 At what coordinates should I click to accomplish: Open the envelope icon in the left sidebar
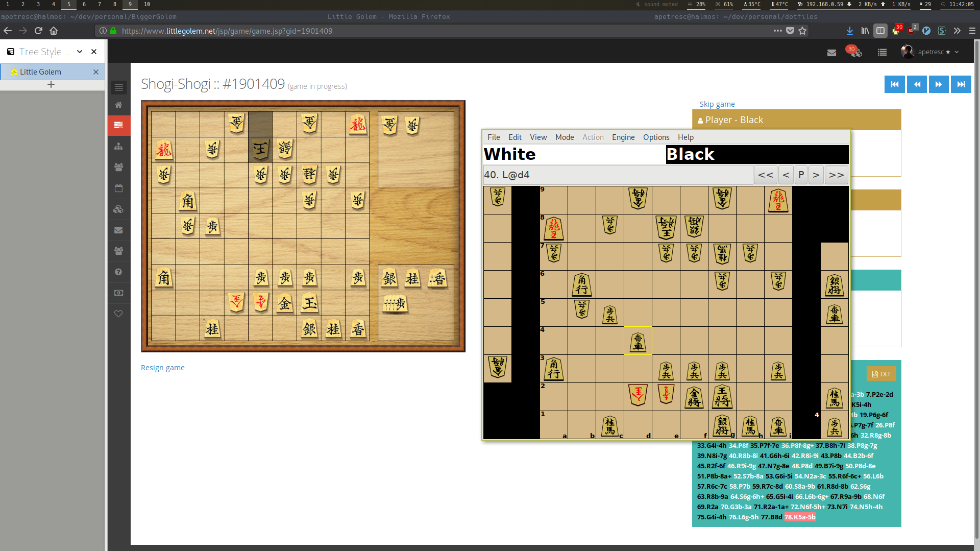coord(118,230)
